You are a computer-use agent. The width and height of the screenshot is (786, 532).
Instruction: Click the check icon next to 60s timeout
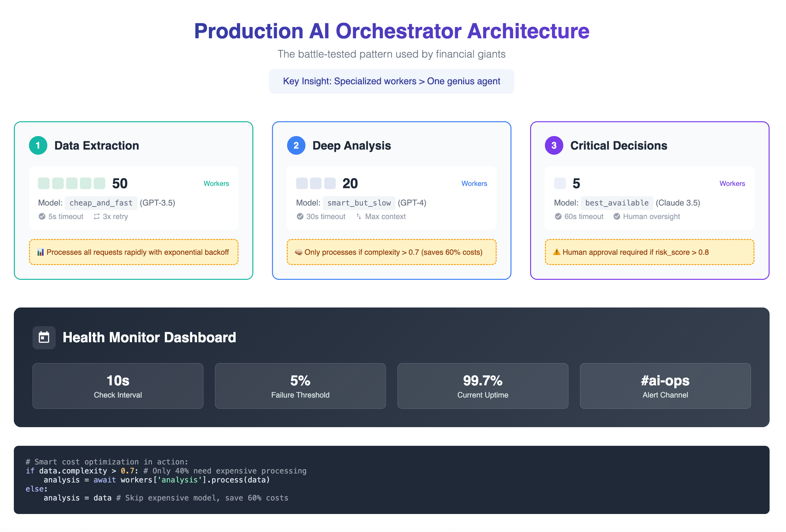tap(558, 217)
